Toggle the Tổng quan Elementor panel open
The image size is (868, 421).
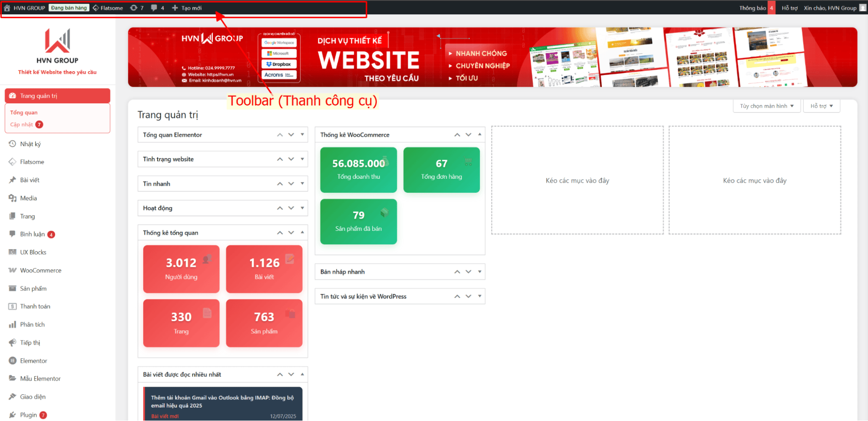pyautogui.click(x=302, y=135)
